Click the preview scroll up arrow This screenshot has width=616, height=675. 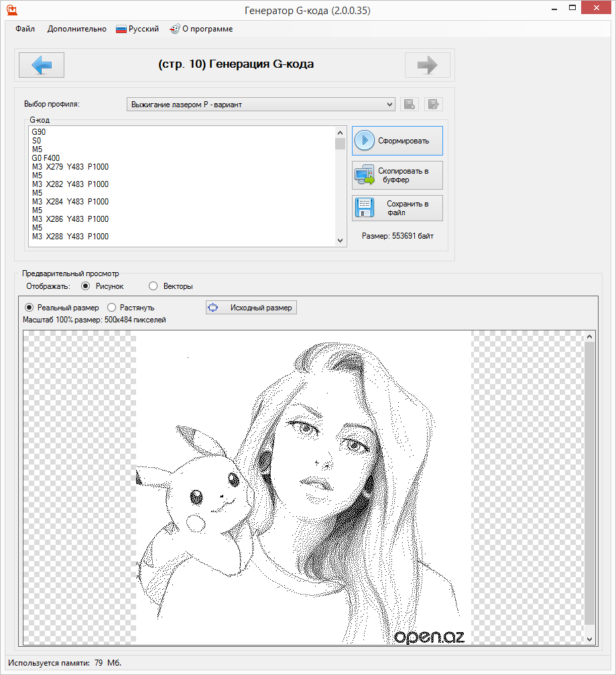point(590,336)
